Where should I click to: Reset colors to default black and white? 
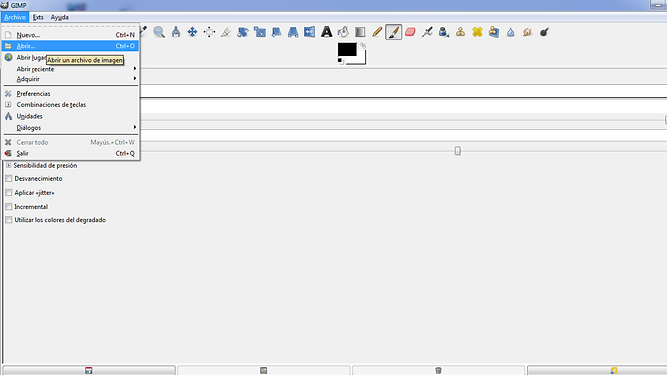[340, 61]
